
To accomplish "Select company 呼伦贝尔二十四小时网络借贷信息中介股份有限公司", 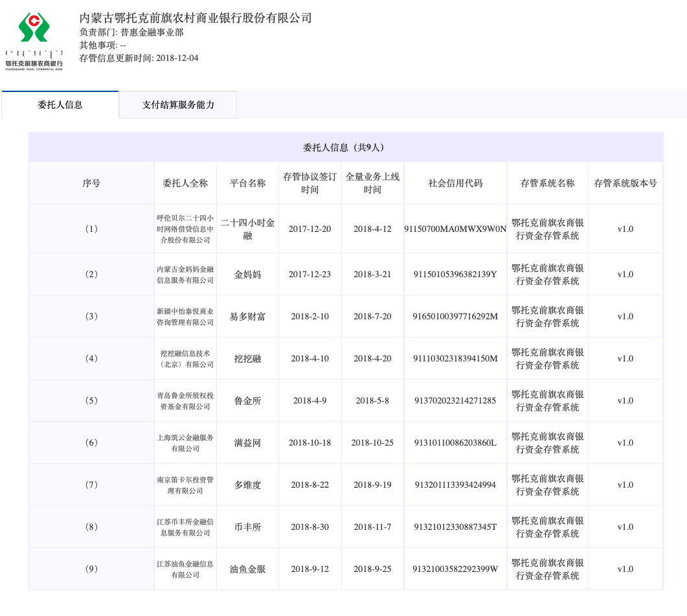I will coord(185,229).
